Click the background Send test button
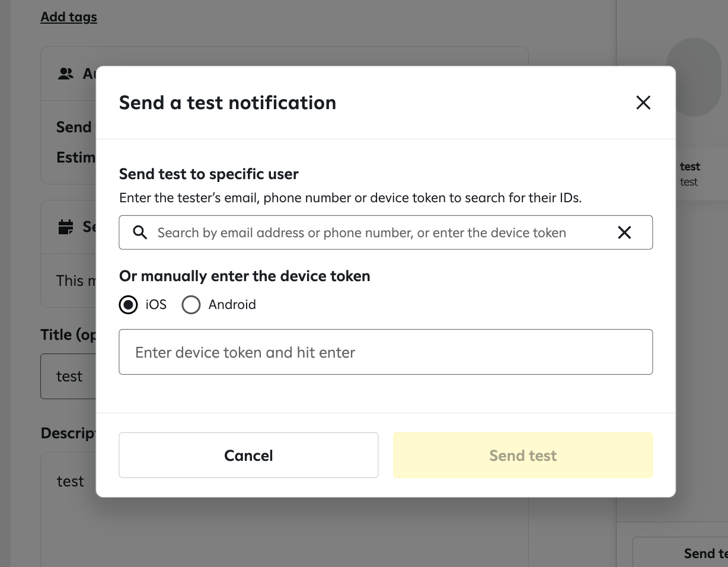This screenshot has width=728, height=567. pyautogui.click(x=681, y=553)
